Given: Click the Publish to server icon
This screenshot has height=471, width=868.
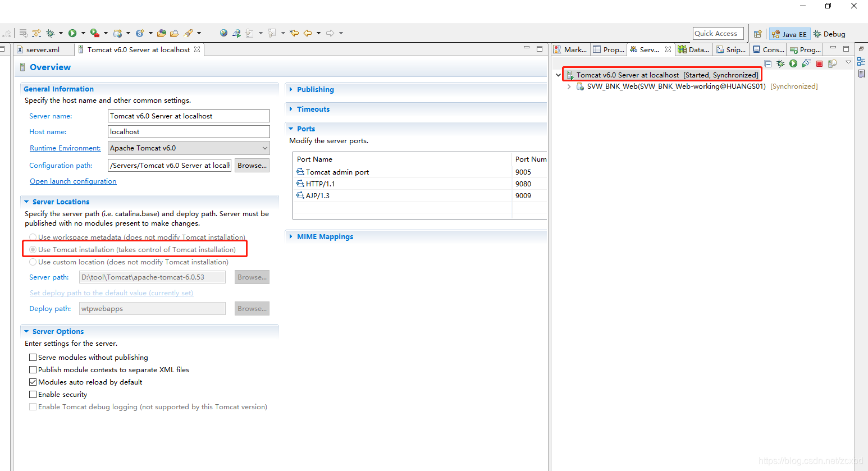Looking at the screenshot, I should pyautogui.click(x=832, y=63).
